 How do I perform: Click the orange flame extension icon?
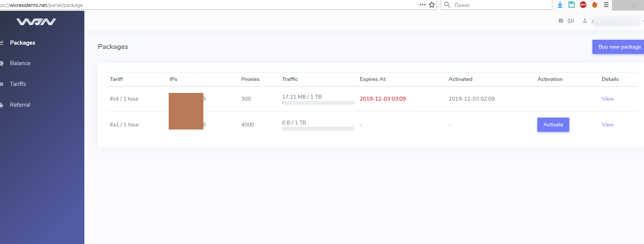pyautogui.click(x=595, y=5)
